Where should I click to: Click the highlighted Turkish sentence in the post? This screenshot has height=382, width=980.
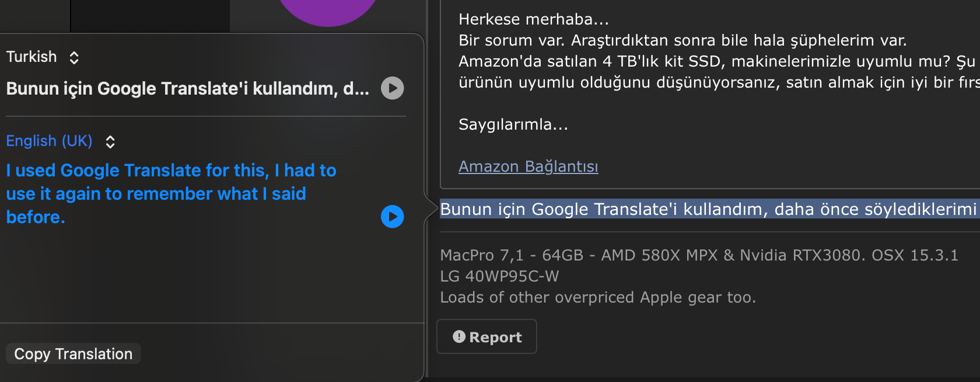coord(708,209)
